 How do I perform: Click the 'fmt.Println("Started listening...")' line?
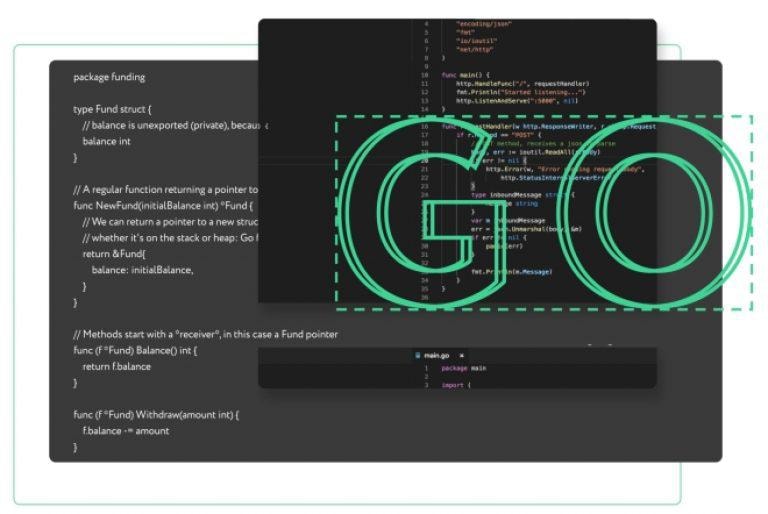[521, 92]
